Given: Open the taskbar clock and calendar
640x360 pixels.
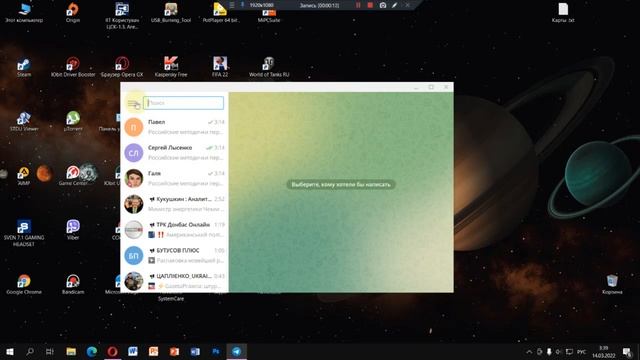Looking at the screenshot, I should [x=603, y=351].
